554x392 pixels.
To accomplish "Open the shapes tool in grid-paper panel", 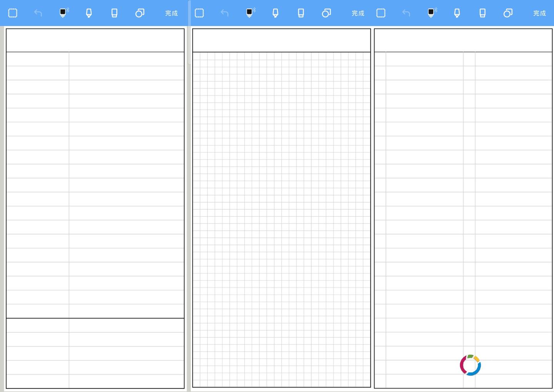I will click(x=326, y=13).
